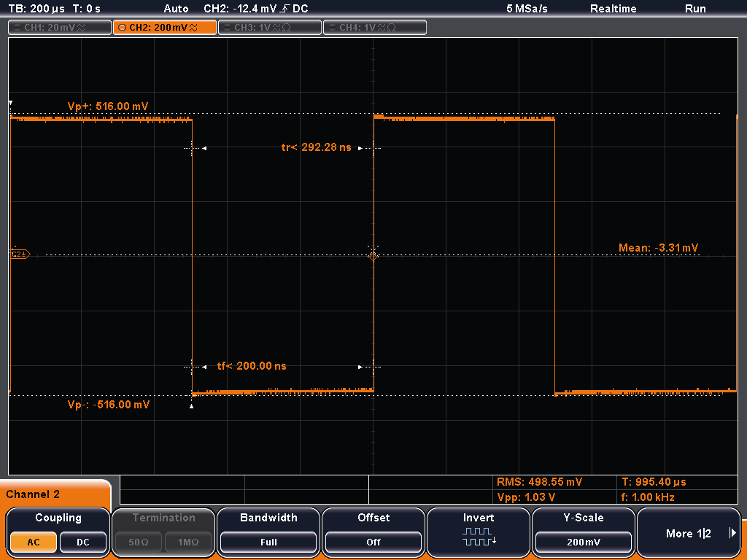Set coupling to DC
Viewport: 747px width, 560px height.
click(x=83, y=542)
